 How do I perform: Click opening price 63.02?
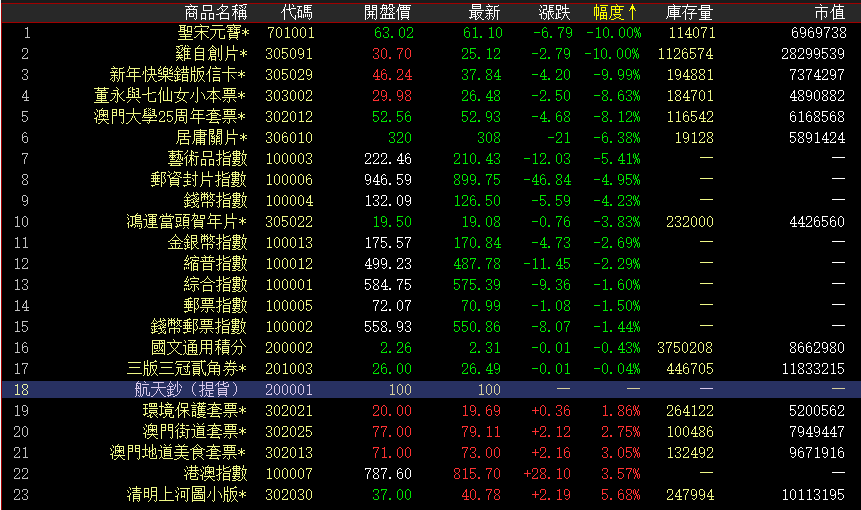coord(394,33)
